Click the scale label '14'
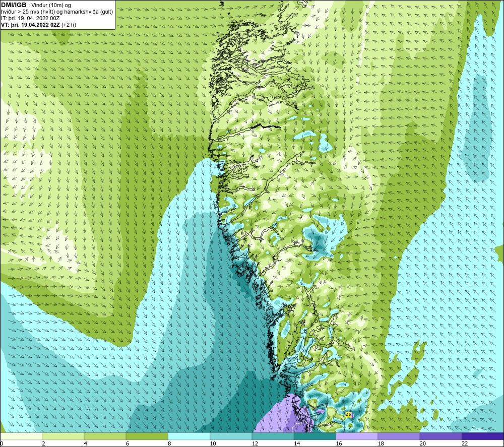This screenshot has height=447, width=504. [297, 443]
